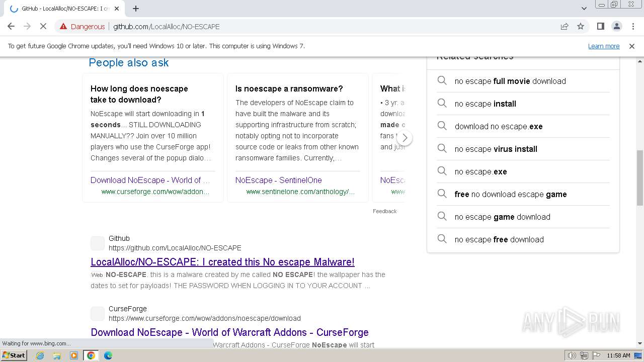Image resolution: width=644 pixels, height=362 pixels.
Task: Open Chrome three-dot menu
Action: click(x=633, y=26)
